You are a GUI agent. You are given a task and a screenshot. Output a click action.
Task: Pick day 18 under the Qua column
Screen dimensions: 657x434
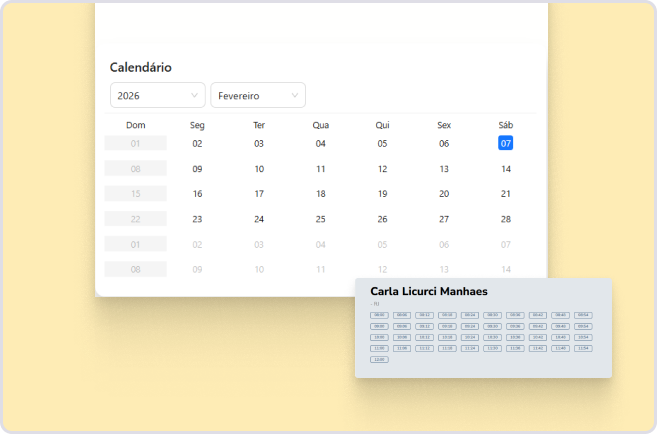point(321,194)
